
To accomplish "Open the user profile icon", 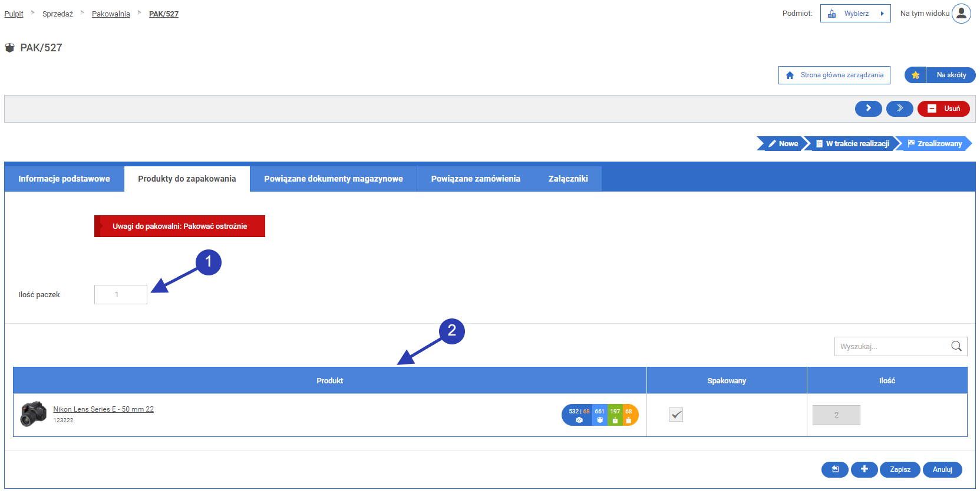I will coord(961,14).
